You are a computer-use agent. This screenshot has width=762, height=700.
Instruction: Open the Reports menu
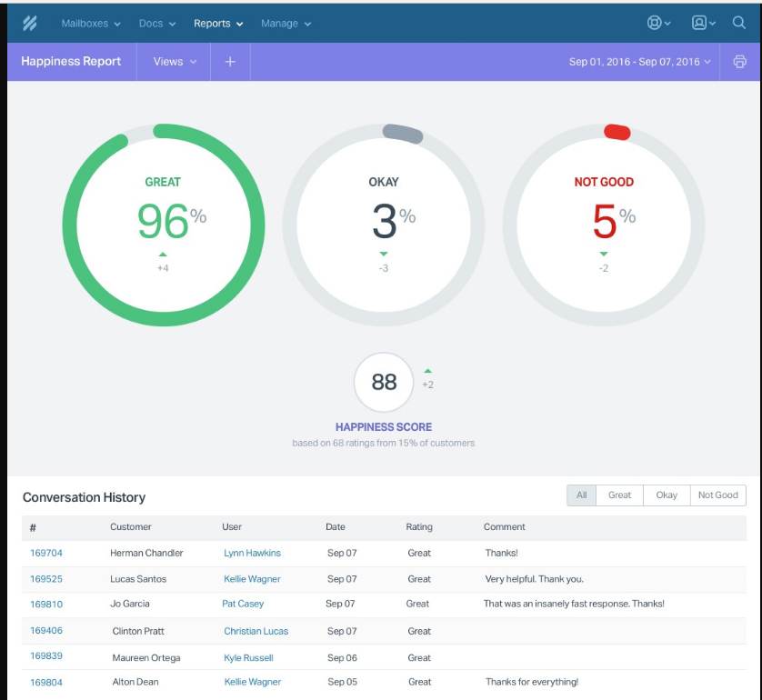click(218, 24)
